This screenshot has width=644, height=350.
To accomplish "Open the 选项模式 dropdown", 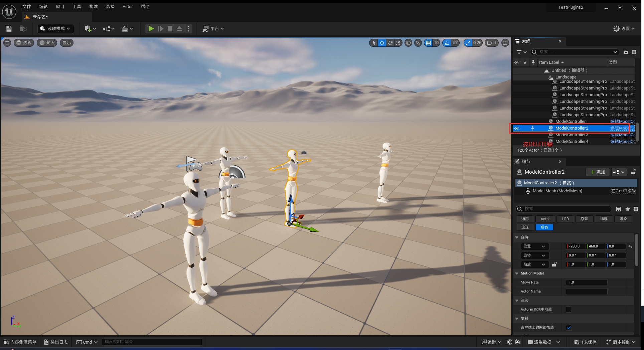I will tap(55, 29).
